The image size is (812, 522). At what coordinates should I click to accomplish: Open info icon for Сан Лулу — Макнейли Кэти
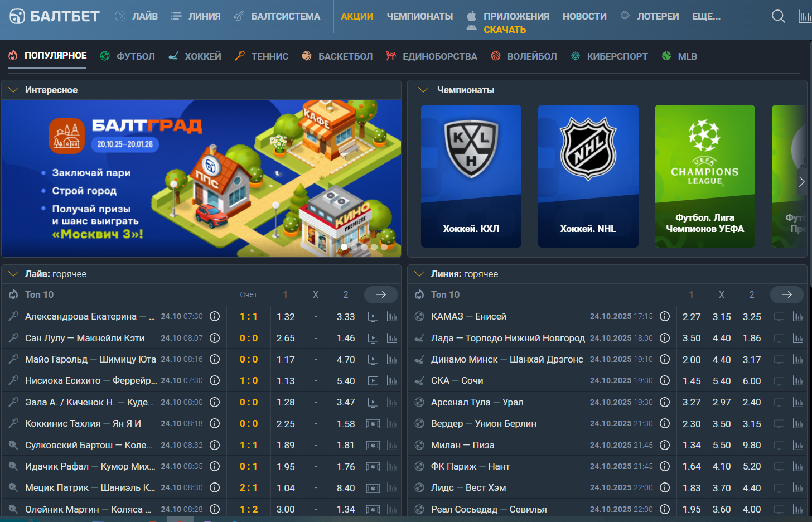tap(214, 338)
